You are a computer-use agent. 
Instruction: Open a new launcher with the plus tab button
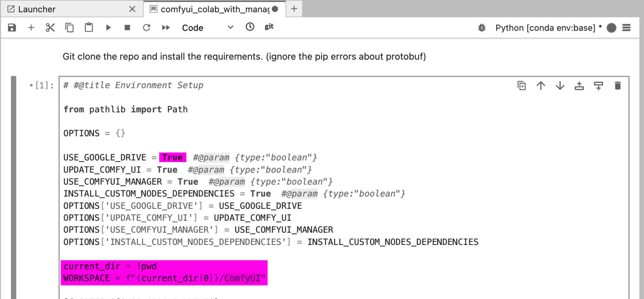coord(294,9)
